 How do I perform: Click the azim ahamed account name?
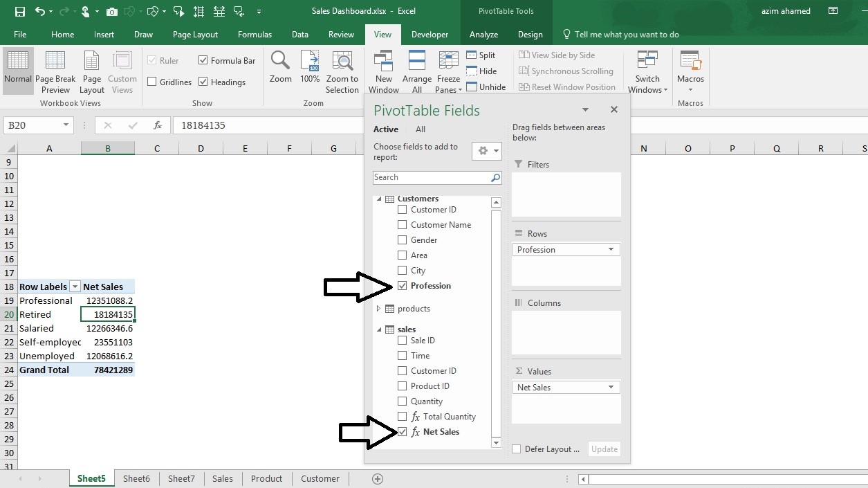tap(786, 11)
